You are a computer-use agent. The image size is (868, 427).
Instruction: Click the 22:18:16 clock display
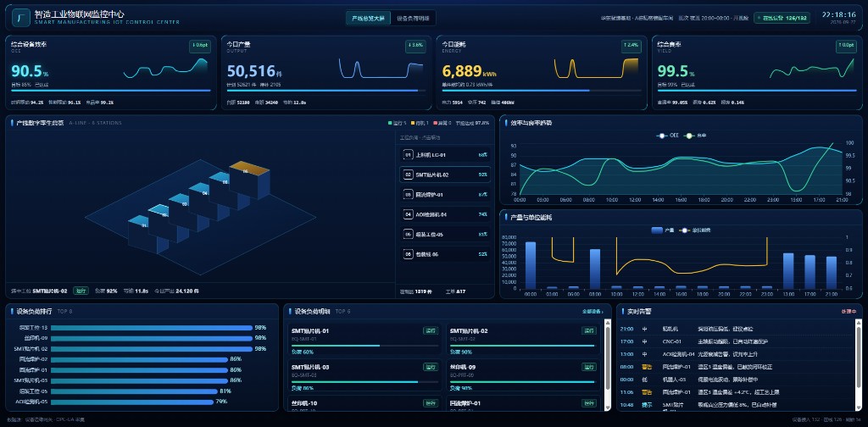[x=838, y=14]
